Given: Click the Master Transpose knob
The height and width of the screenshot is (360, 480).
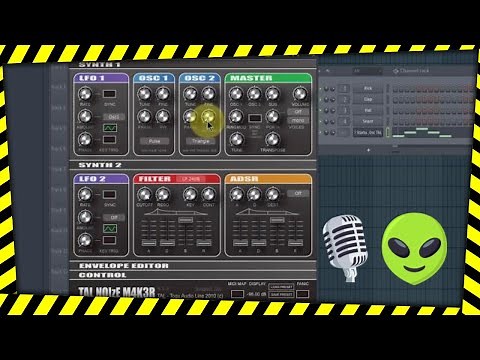Looking at the screenshot, I should (272, 139).
